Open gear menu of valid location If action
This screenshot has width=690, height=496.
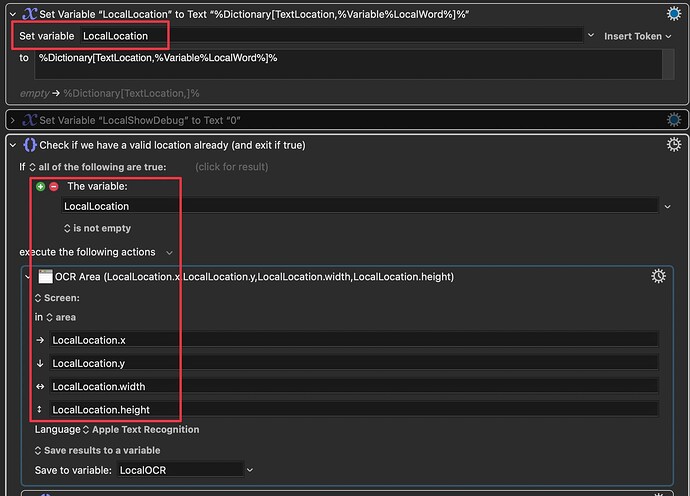click(674, 145)
